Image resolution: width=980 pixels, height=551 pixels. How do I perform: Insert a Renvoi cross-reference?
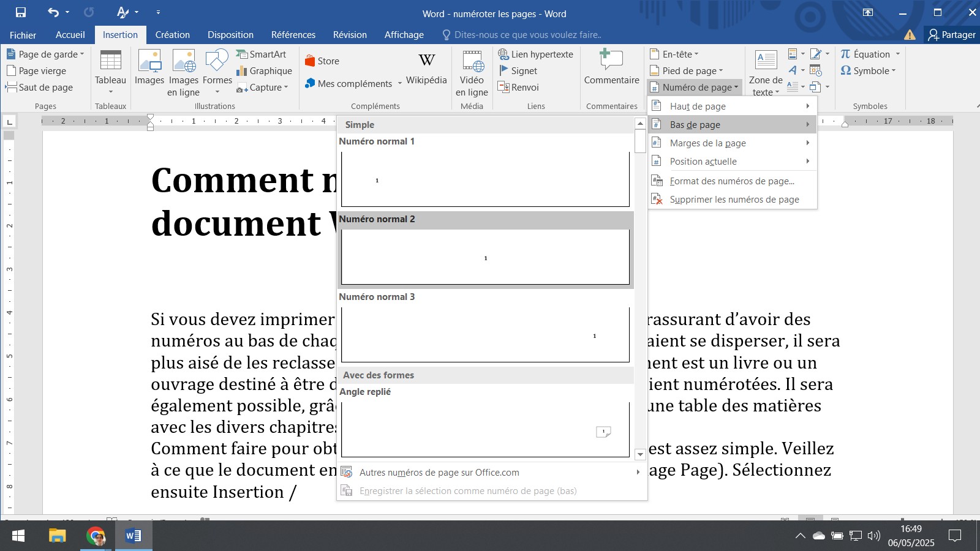point(519,87)
